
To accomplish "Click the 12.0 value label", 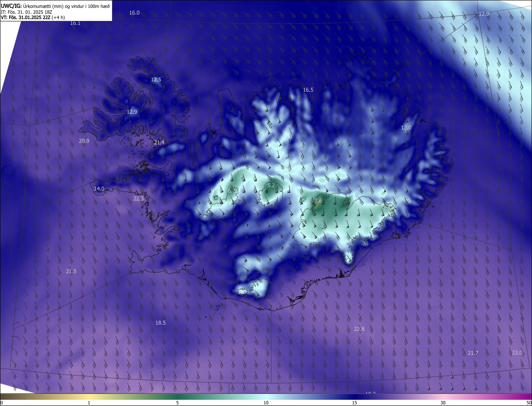I will [x=406, y=128].
